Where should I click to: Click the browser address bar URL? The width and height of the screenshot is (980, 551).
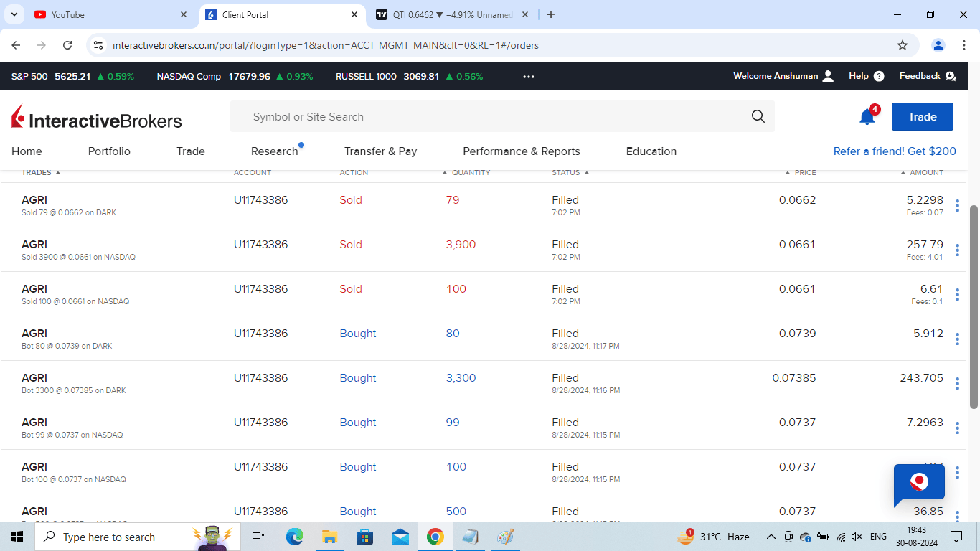coord(326,45)
